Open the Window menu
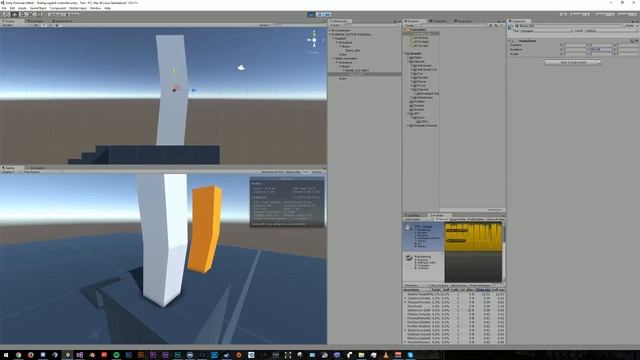Viewport: 640px width, 360px height. coord(95,8)
